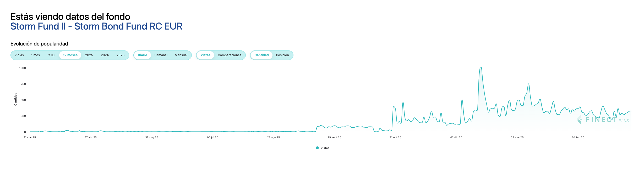644x171 pixels.
Task: Click the '29 sept 25' axis label
Action: click(334, 138)
